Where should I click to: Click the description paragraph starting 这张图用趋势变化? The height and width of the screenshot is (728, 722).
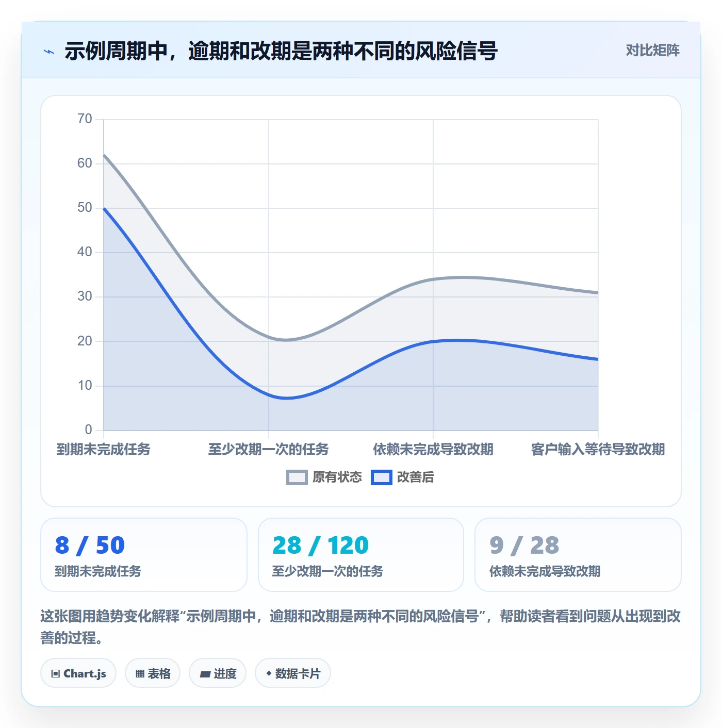point(361,627)
